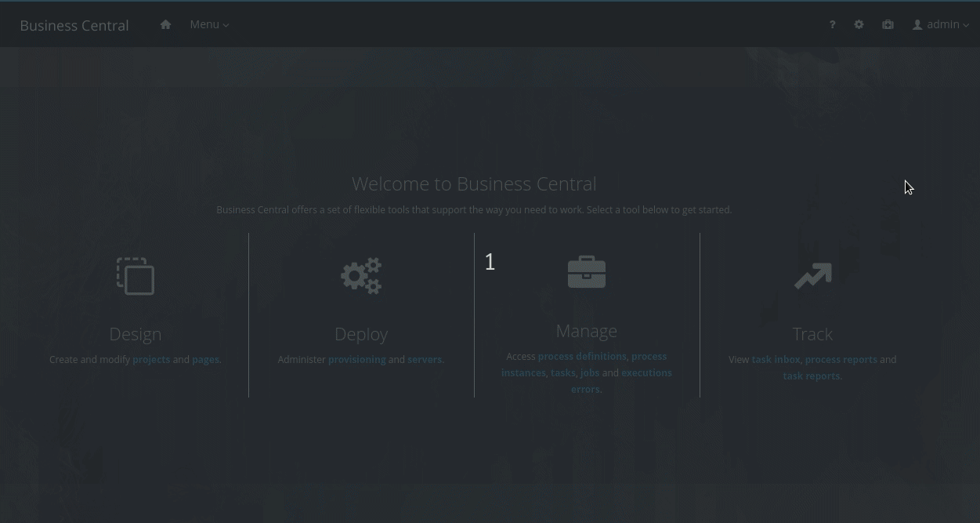
Task: Click the Deploy gears icon
Action: pyautogui.click(x=361, y=276)
